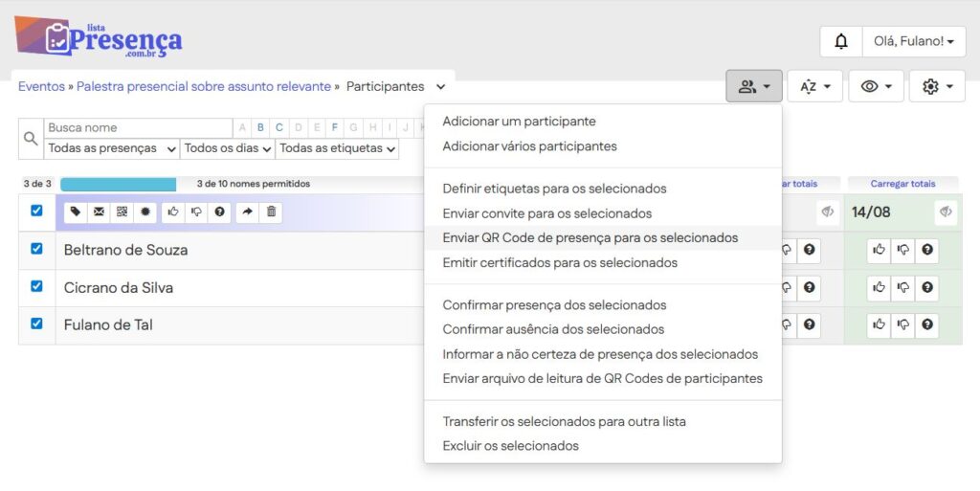The image size is (980, 491).
Task: Open the 'Todas as presenças' filter
Action: pos(112,148)
